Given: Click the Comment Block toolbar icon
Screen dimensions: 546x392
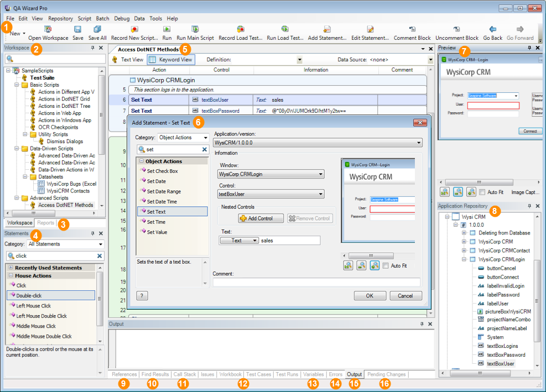Looking at the screenshot, I should (412, 29).
